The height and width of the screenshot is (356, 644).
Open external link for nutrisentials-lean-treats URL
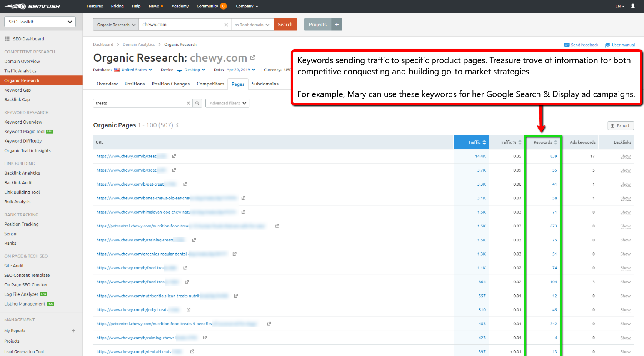tap(236, 296)
